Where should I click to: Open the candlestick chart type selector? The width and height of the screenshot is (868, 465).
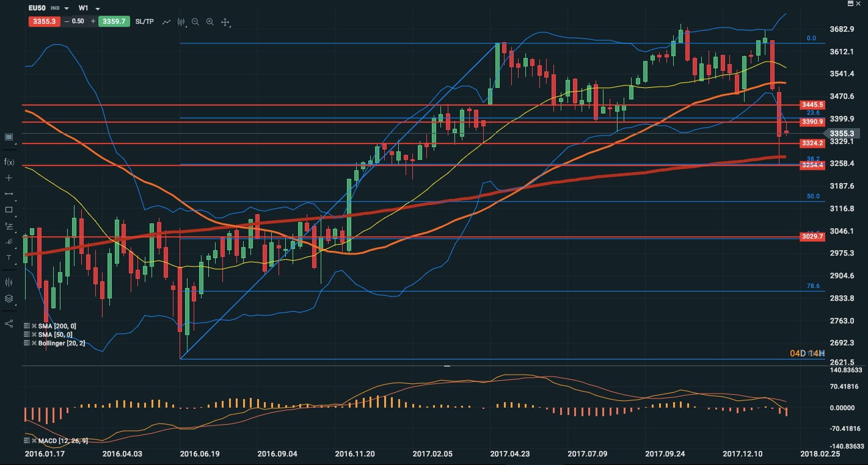[x=181, y=22]
